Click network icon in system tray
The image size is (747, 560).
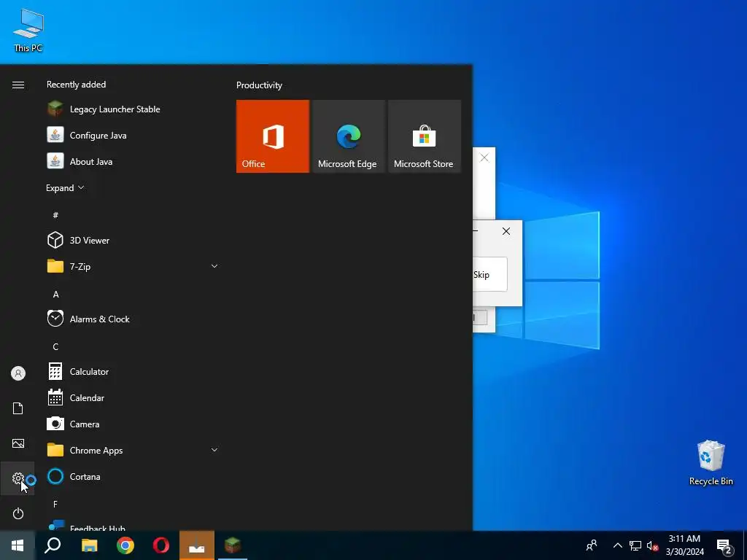[635, 545]
